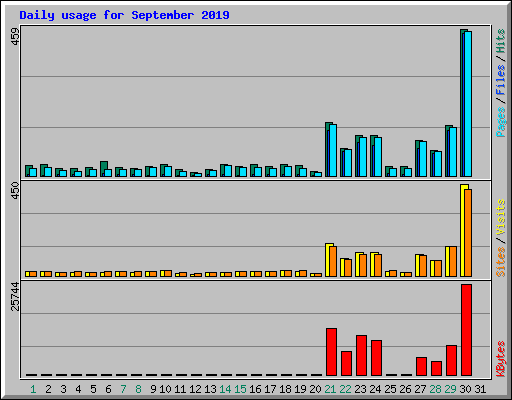Click day label 21 on the axis
512x400 pixels.
point(330,389)
